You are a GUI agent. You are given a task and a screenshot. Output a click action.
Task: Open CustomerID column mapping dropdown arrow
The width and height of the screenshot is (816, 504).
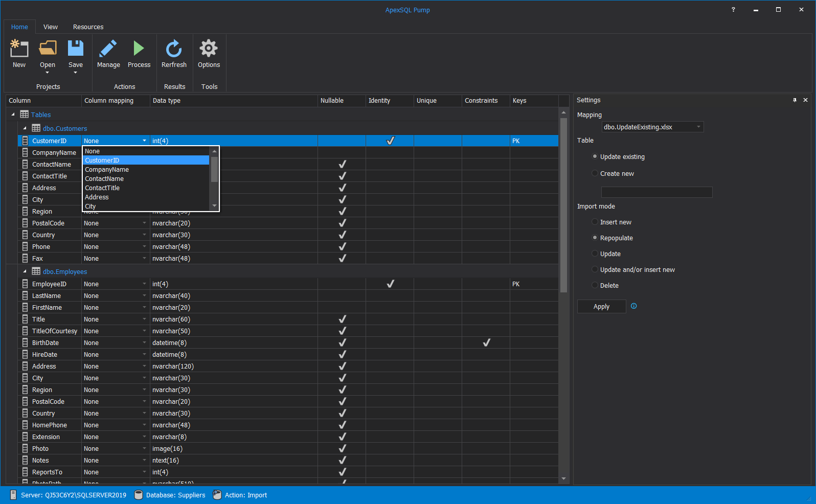144,141
